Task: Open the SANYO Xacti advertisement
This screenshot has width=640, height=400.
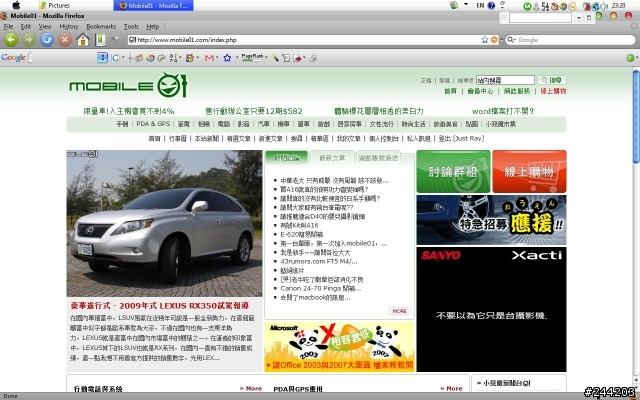Action: pos(491,309)
